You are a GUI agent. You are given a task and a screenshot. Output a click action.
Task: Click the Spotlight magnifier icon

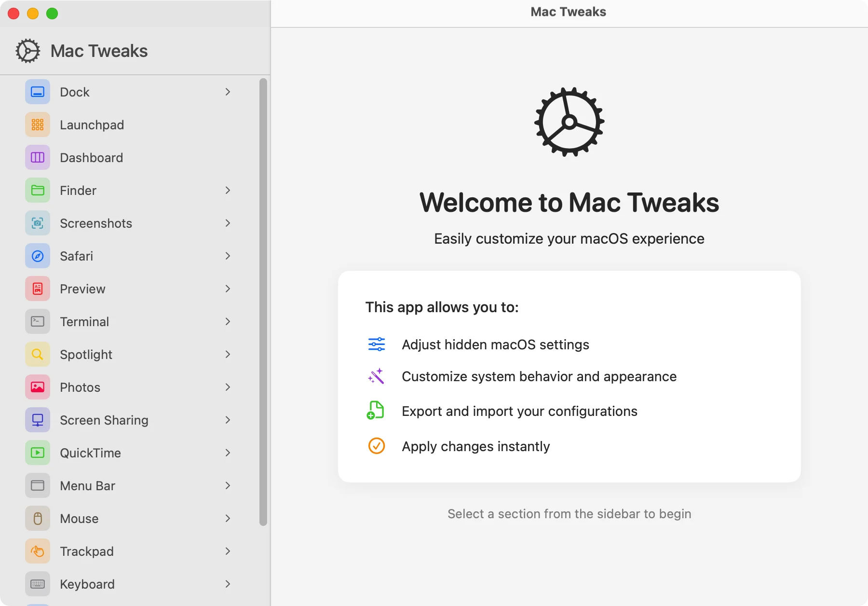pos(38,354)
